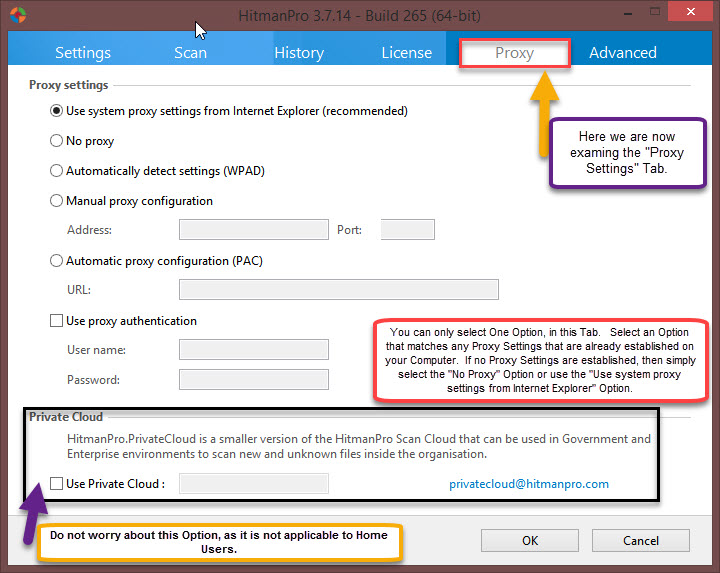Click the Private Cloud section heading
This screenshot has height=573, width=720.
pos(66,417)
